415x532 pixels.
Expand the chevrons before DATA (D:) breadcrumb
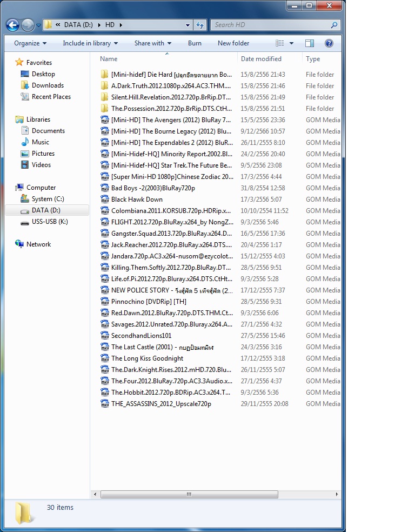58,25
